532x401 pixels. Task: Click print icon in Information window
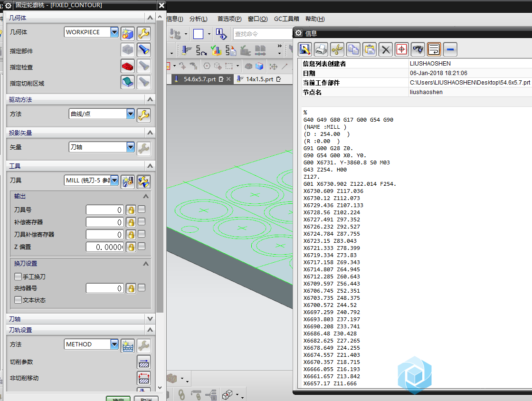tap(321, 49)
